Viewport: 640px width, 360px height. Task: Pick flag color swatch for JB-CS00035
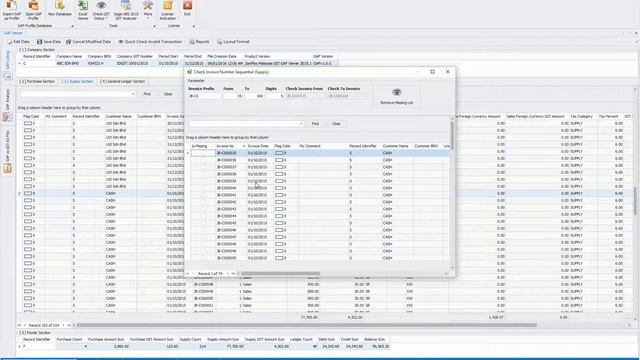tap(279, 153)
